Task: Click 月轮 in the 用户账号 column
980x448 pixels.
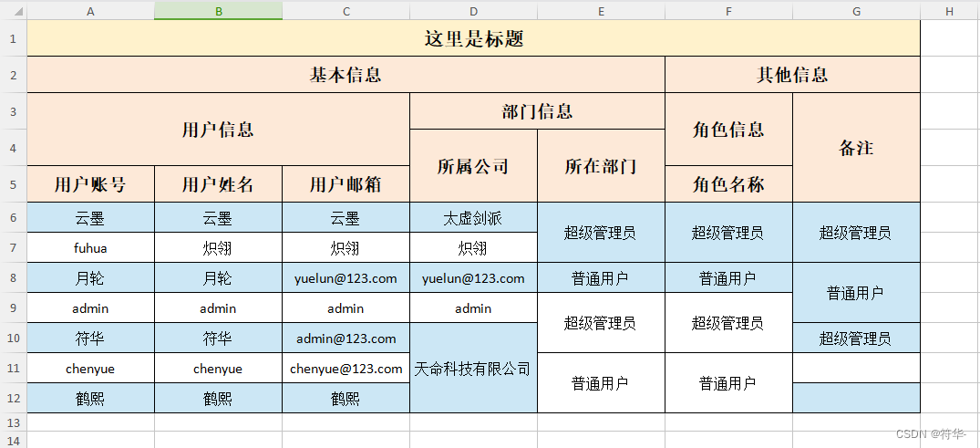Action: (x=90, y=277)
